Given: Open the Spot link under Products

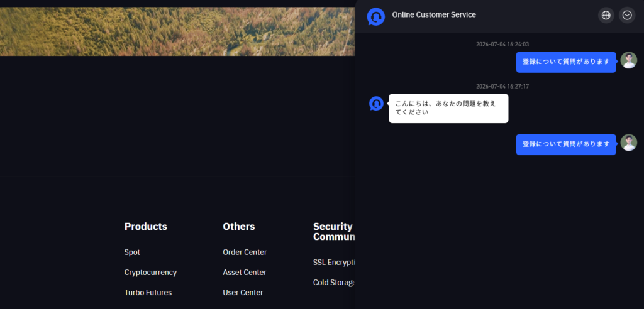Looking at the screenshot, I should 132,252.
